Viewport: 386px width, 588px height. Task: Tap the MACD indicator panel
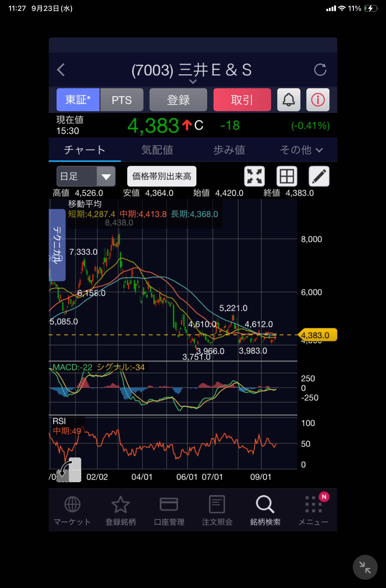click(x=173, y=388)
